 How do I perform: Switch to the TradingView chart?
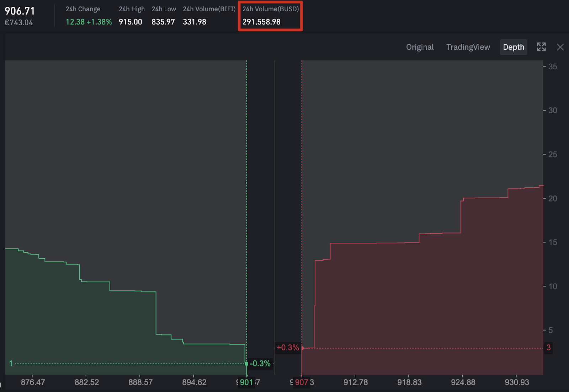[468, 47]
